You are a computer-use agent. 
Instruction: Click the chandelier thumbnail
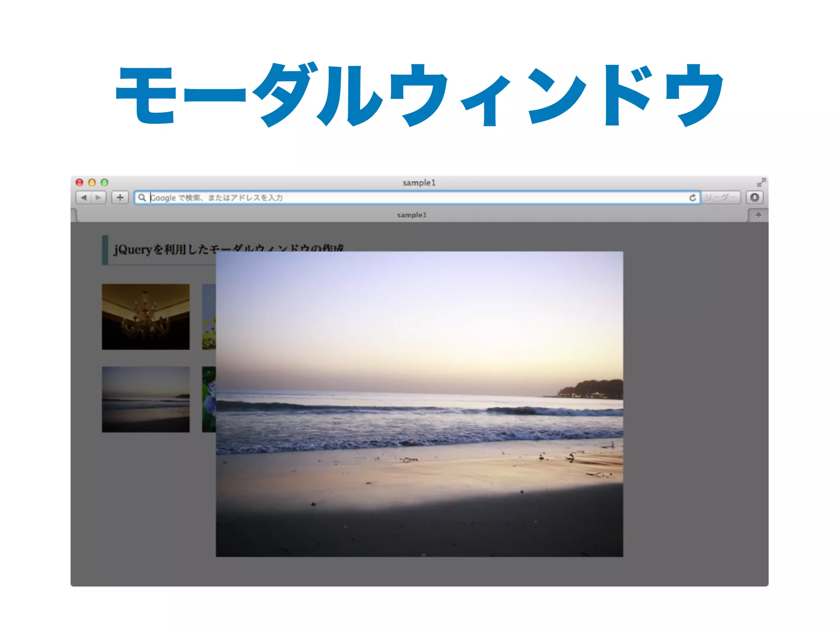pyautogui.click(x=146, y=317)
